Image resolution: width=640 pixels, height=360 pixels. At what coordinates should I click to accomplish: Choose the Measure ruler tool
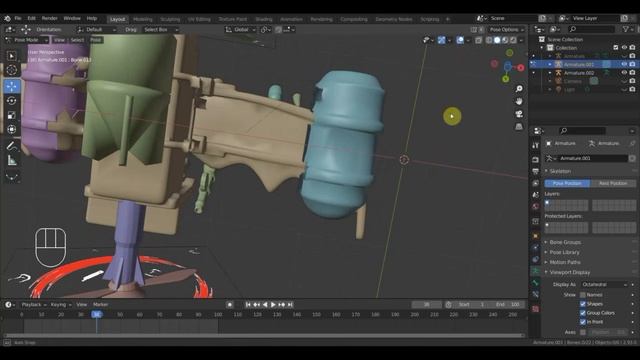tap(11, 160)
